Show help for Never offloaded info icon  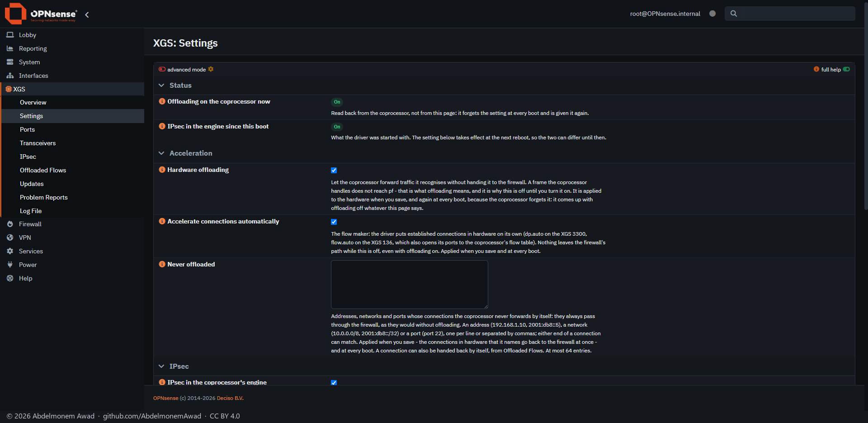(162, 264)
